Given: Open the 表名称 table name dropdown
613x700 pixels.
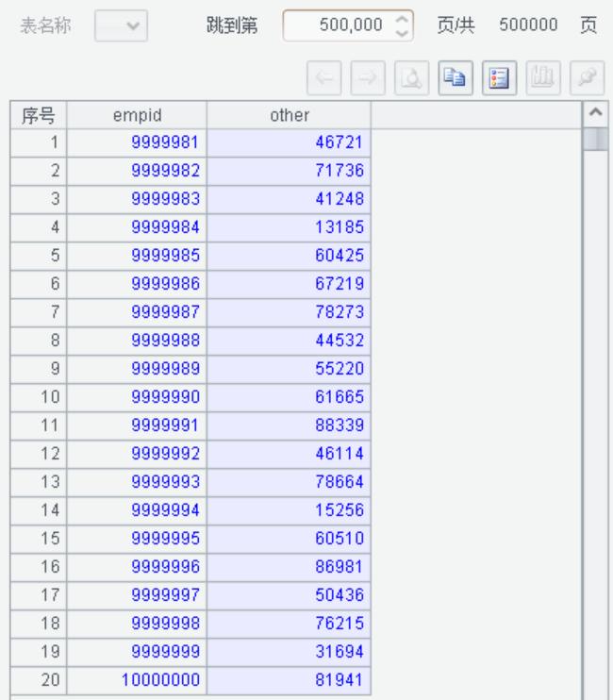Looking at the screenshot, I should (121, 25).
